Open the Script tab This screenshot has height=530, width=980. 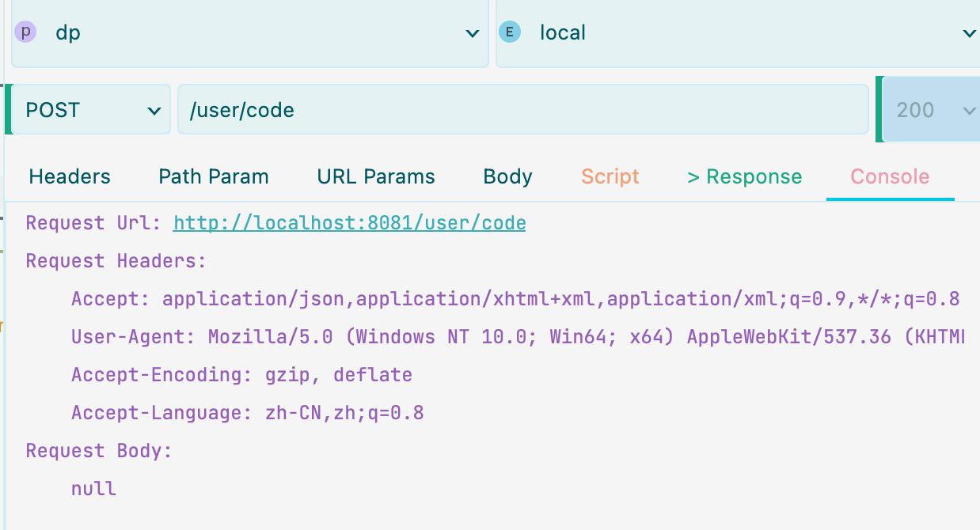coord(610,176)
